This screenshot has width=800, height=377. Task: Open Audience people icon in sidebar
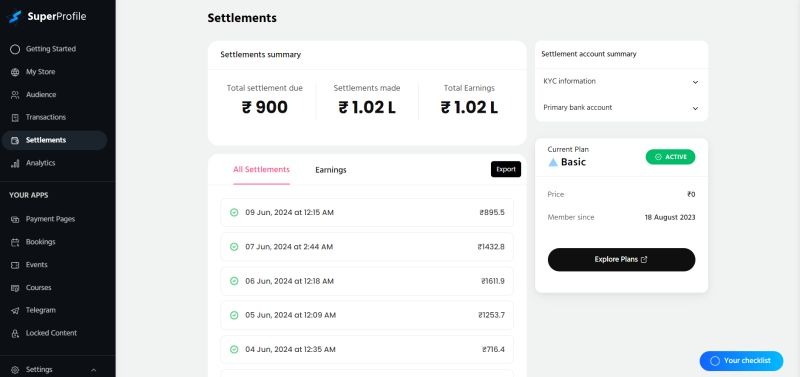(15, 95)
